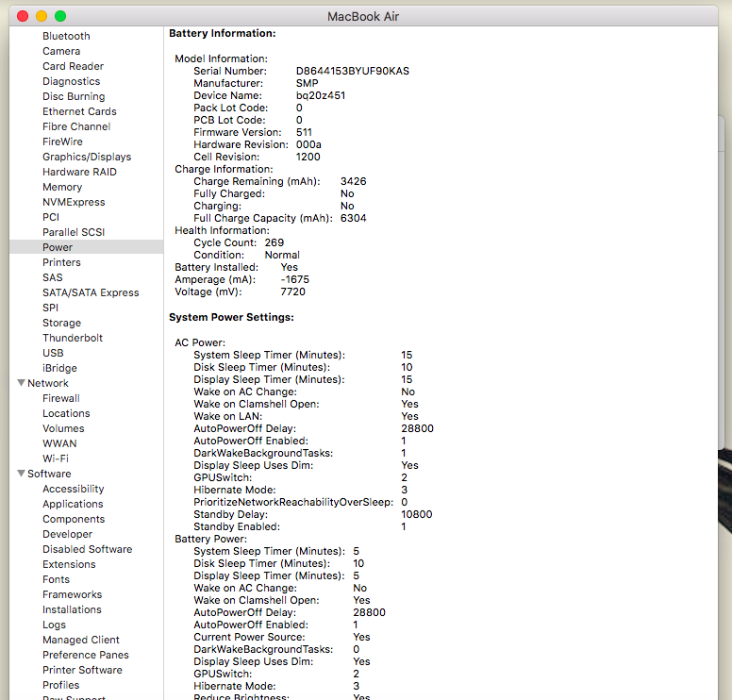Image resolution: width=732 pixels, height=700 pixels.
Task: Click the System Power Settings heading
Action: tap(231, 317)
